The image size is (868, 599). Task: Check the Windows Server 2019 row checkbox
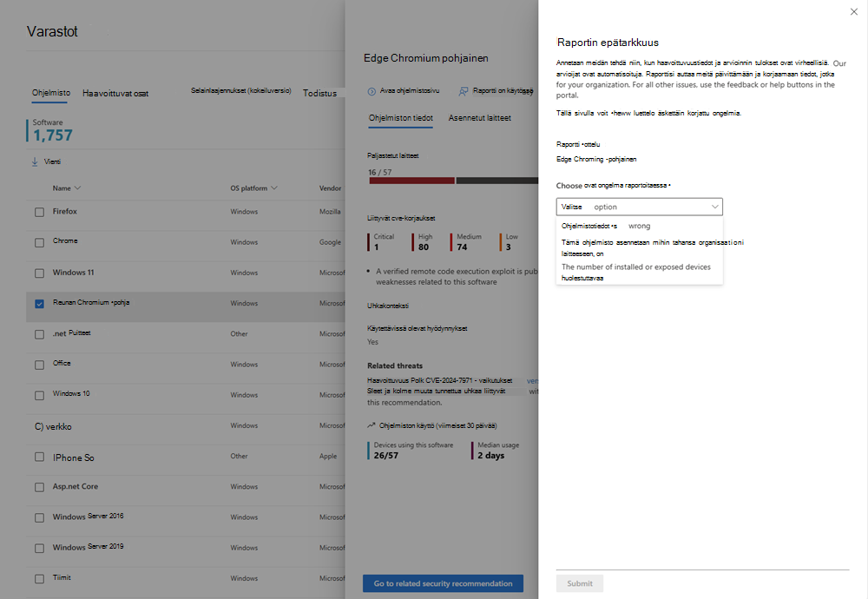(39, 548)
